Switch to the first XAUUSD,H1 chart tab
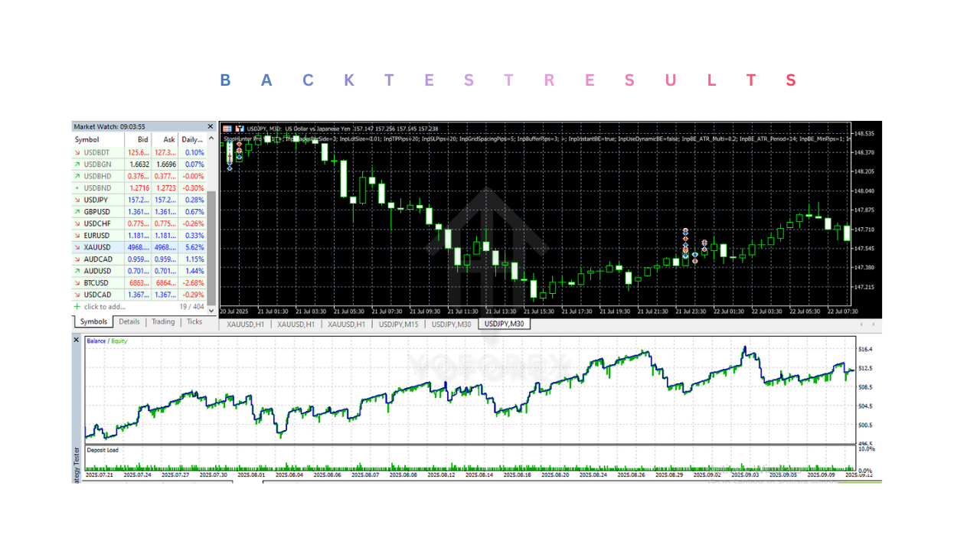The image size is (980, 551). click(245, 324)
